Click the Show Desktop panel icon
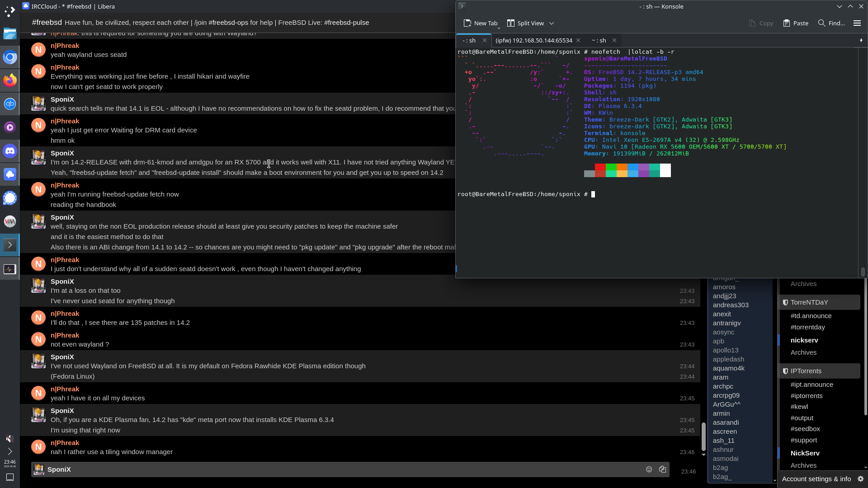Screen dimensions: 868x488 point(10,477)
